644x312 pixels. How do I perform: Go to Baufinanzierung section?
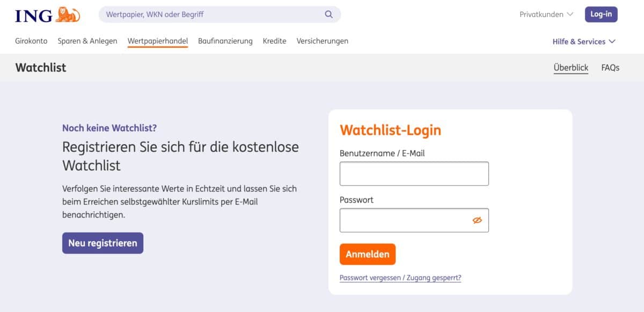pyautogui.click(x=225, y=41)
